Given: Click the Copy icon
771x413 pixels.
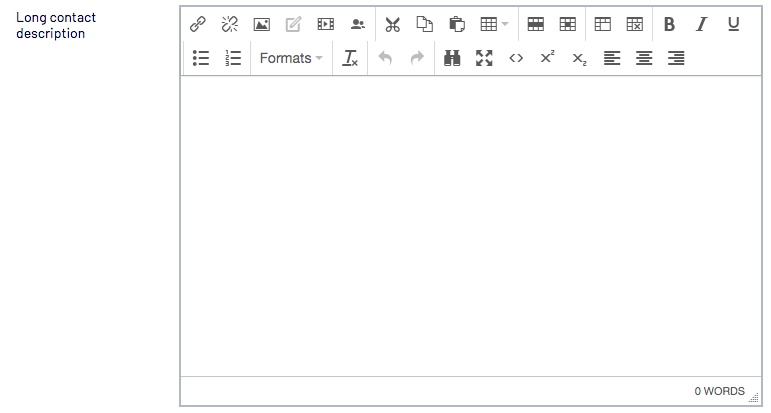Looking at the screenshot, I should pos(424,24).
